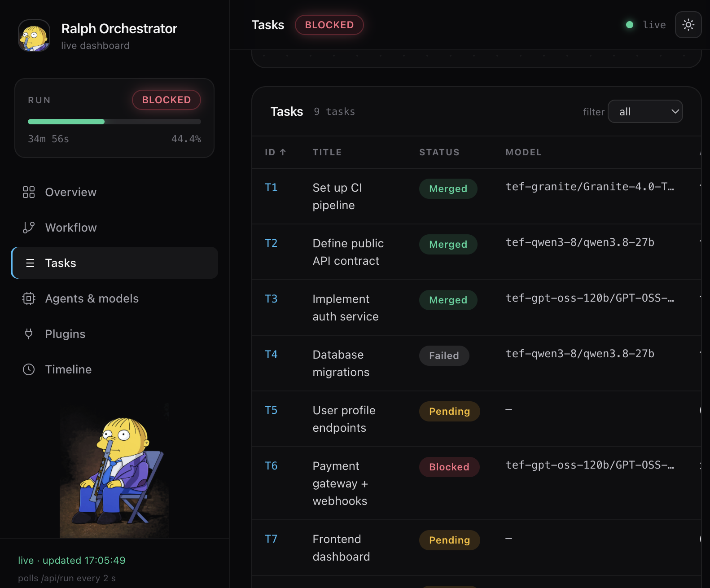Click the Database migrations task title
710x588 pixels.
click(341, 364)
